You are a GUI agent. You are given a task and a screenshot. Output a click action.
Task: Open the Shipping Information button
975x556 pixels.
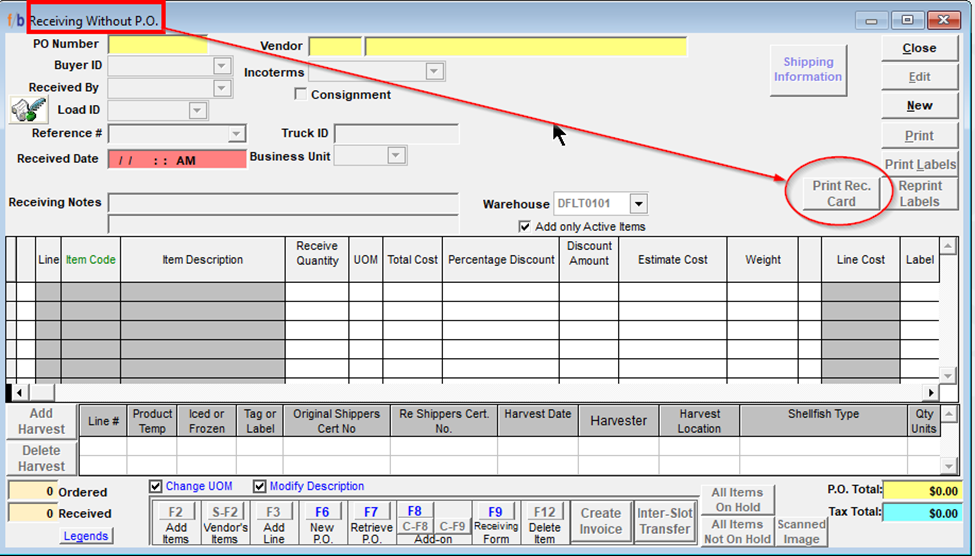(807, 70)
